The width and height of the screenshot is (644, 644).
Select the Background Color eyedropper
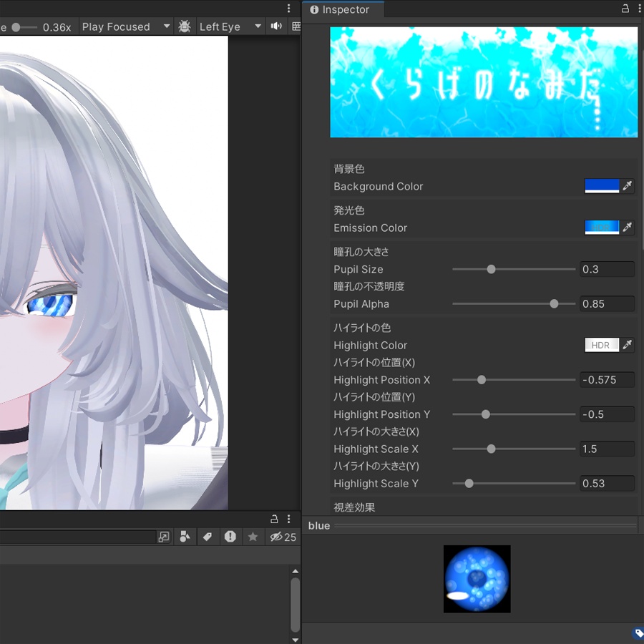click(628, 186)
